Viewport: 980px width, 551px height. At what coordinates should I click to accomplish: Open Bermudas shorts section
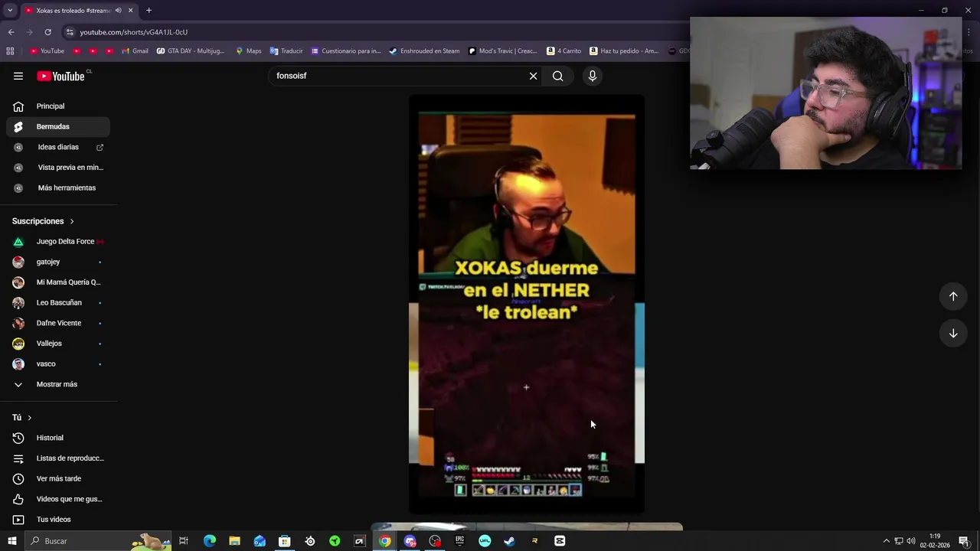pos(58,126)
